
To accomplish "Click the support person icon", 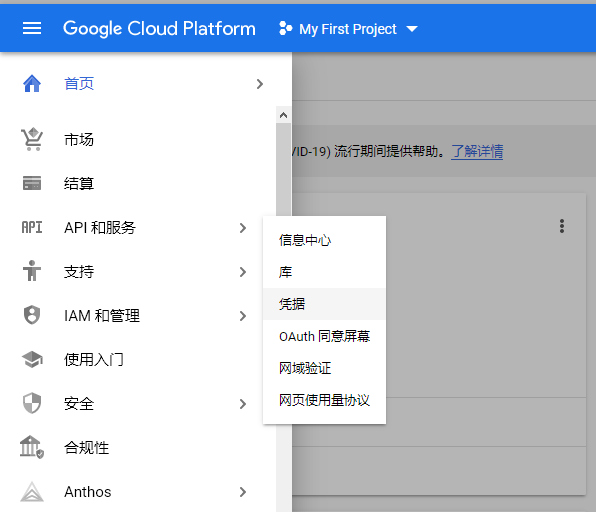I will point(32,271).
